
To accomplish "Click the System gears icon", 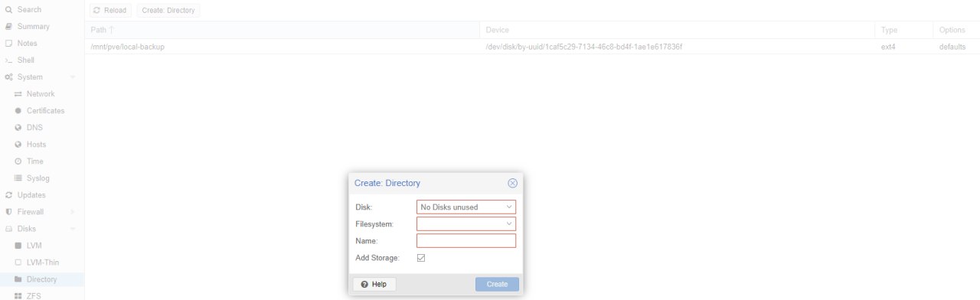I will 8,77.
